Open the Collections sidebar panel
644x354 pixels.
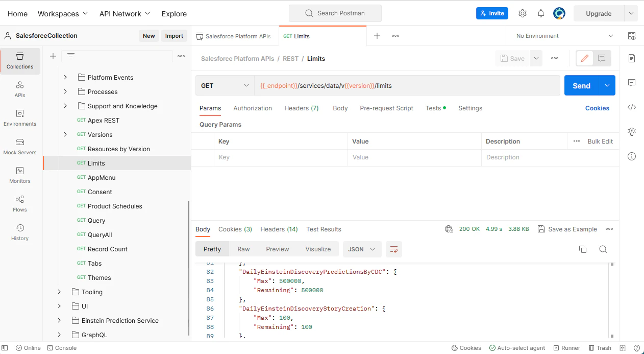click(x=20, y=61)
